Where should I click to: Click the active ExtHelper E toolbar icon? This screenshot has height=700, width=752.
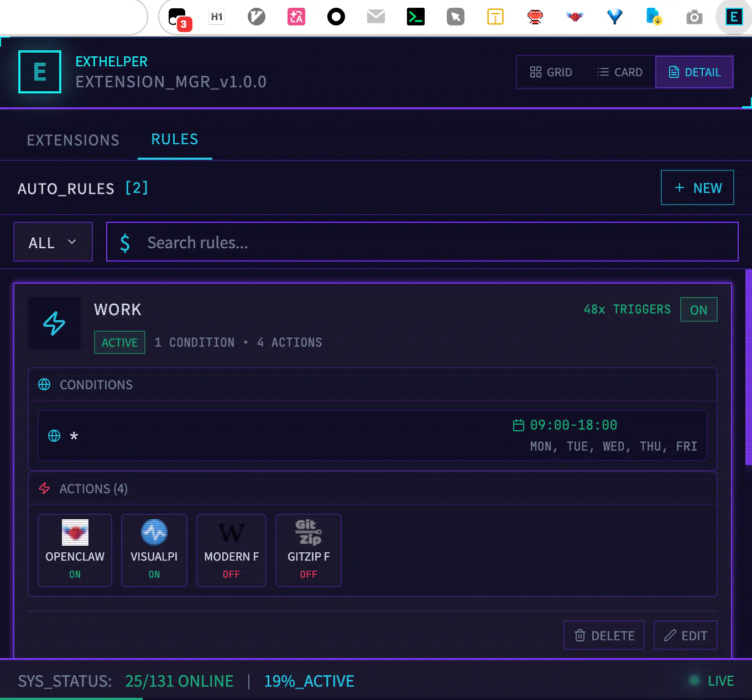(x=734, y=17)
